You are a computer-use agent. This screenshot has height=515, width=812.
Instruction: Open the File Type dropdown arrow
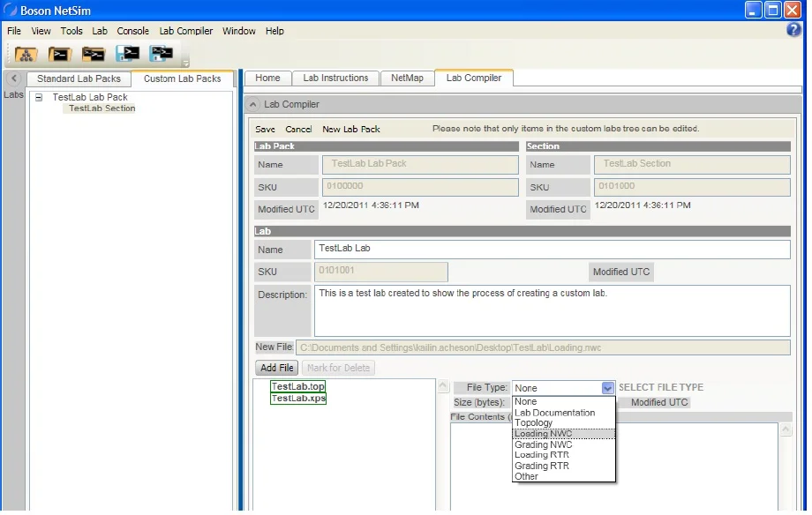pyautogui.click(x=607, y=388)
